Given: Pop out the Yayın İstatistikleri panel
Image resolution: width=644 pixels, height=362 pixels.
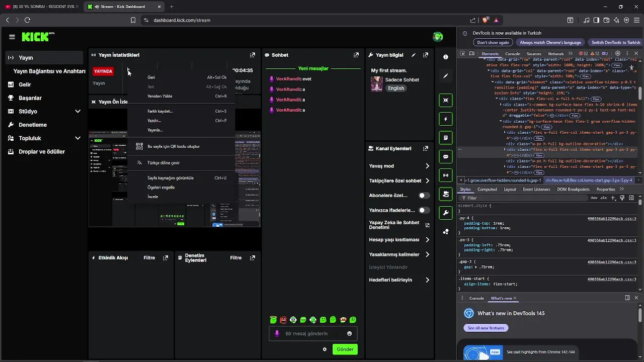Looking at the screenshot, I should (253, 55).
